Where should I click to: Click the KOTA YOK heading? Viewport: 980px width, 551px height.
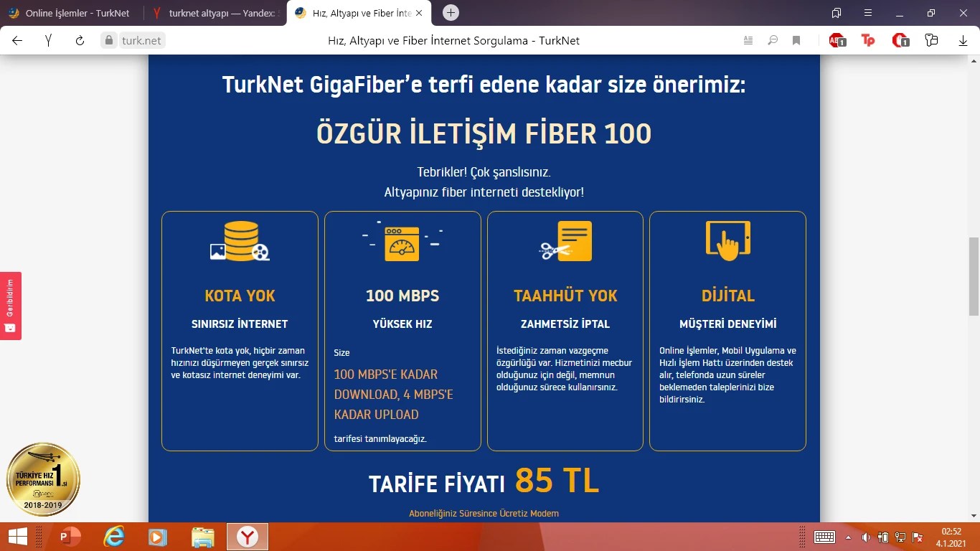(240, 296)
